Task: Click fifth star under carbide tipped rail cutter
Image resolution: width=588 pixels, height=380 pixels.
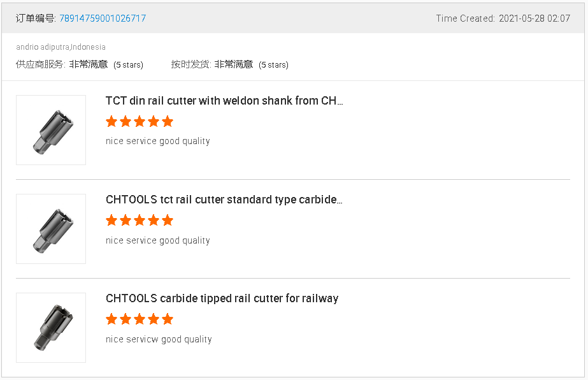Action: (x=168, y=319)
